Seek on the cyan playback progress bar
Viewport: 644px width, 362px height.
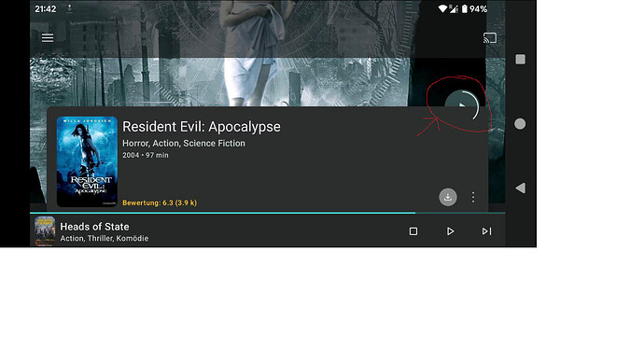267,213
